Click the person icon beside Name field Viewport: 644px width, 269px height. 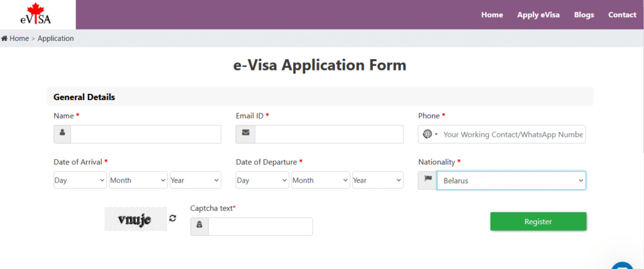click(x=62, y=134)
